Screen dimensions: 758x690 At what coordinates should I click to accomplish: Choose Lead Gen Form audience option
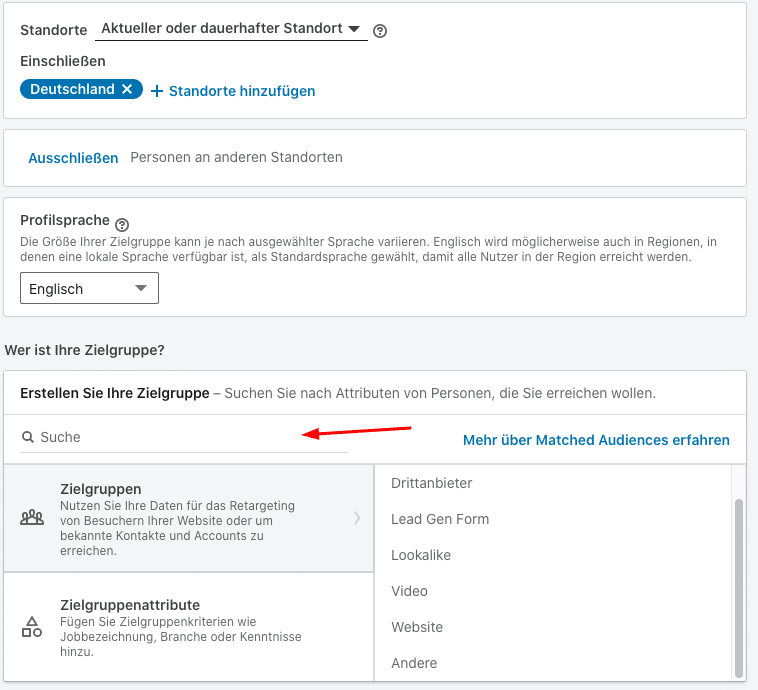[440, 519]
